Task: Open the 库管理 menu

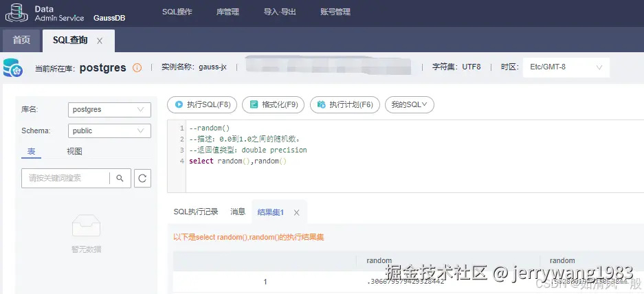Action: 227,12
